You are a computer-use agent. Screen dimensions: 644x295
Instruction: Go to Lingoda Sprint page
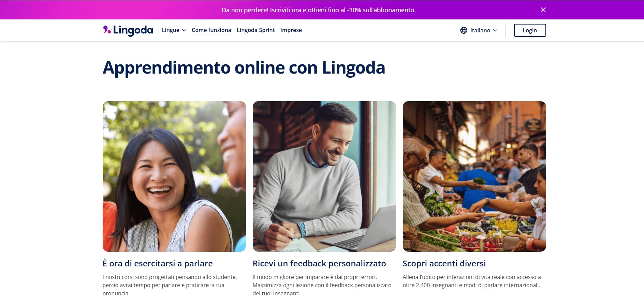(x=256, y=30)
